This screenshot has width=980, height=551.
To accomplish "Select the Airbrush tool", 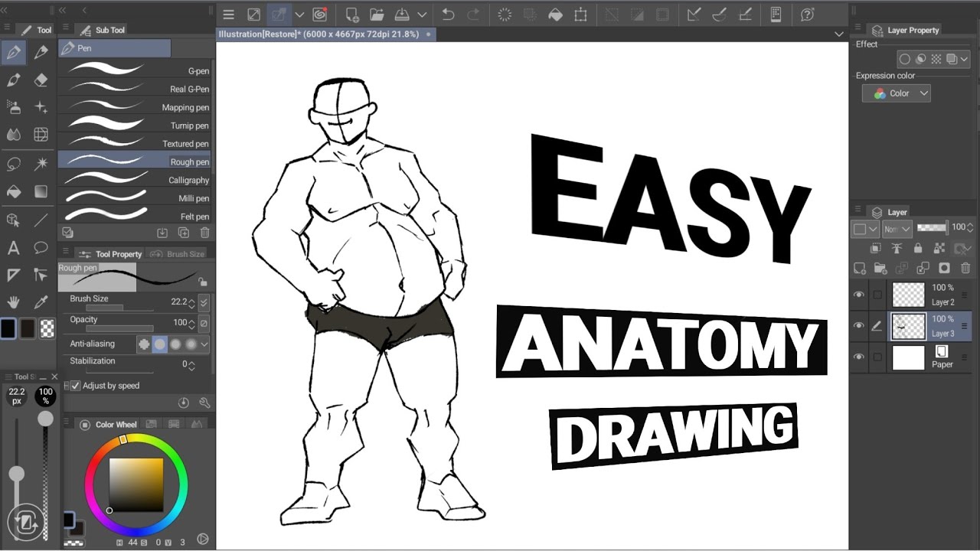I will [x=13, y=107].
